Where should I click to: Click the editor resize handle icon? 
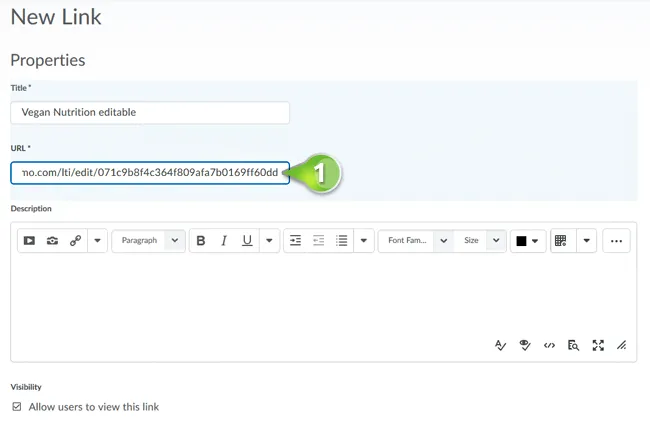[x=621, y=345]
